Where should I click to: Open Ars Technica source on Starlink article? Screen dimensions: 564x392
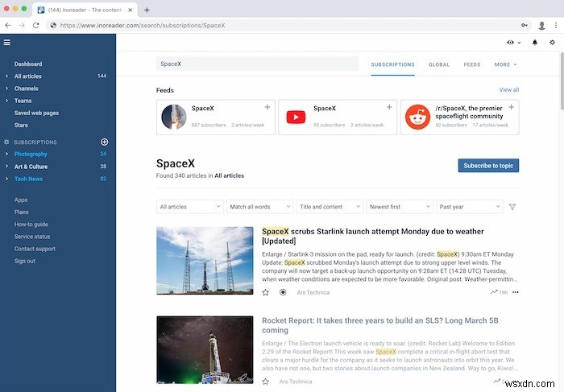click(x=313, y=292)
